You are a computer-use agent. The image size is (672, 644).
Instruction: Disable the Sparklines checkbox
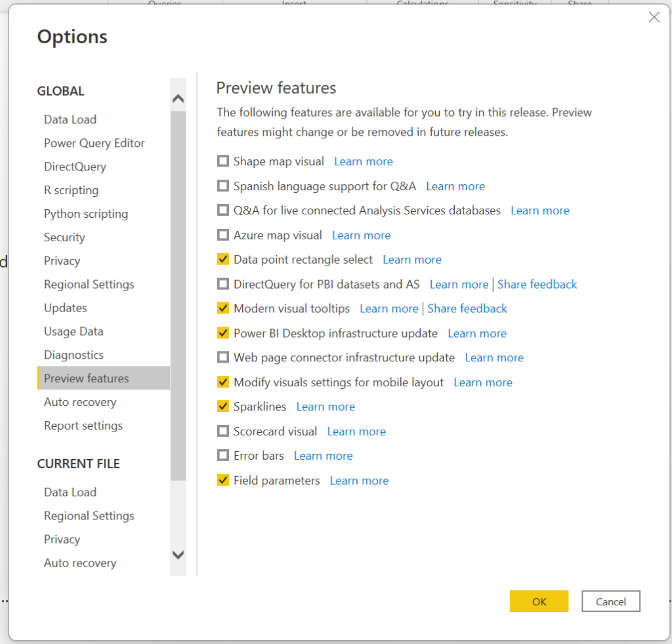tap(223, 407)
